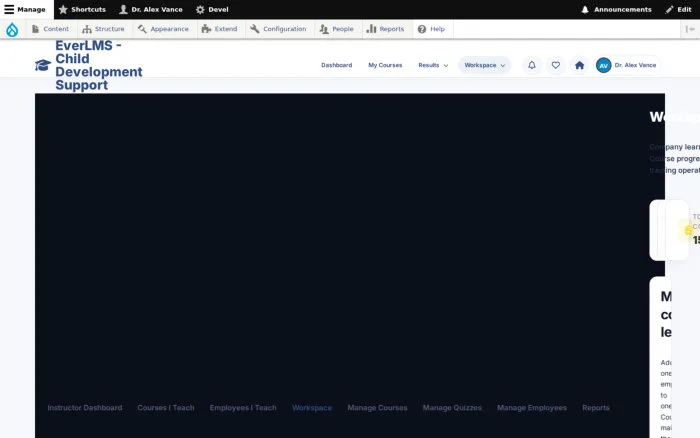Switch to Manage Courses tab

(377, 408)
